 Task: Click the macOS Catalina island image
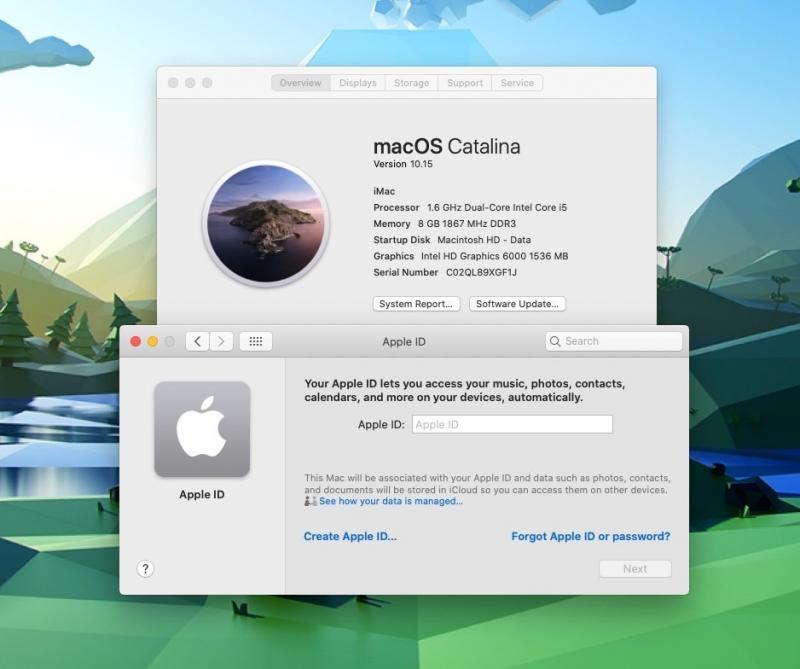click(266, 224)
